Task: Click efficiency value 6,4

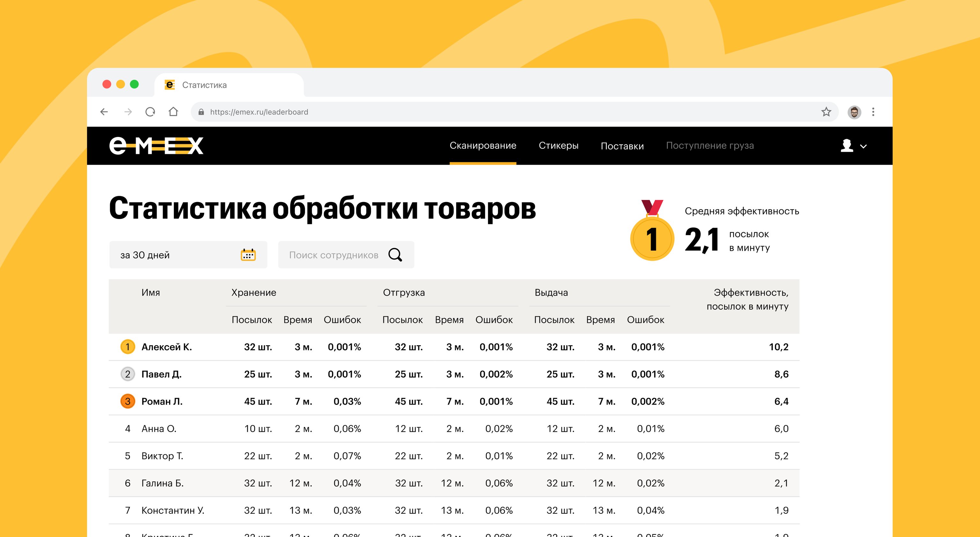Action: (x=781, y=401)
